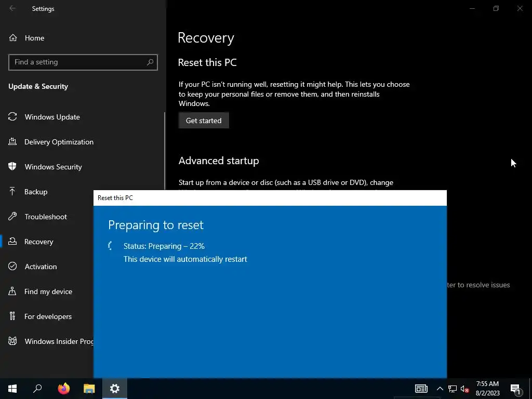The image size is (532, 399).
Task: Click the Settings gear taskbar icon
Action: [115, 389]
